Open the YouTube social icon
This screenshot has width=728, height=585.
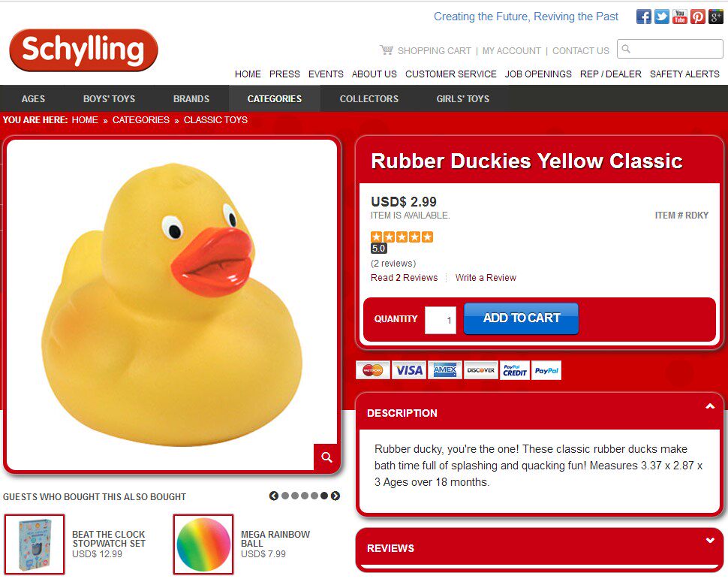point(680,17)
